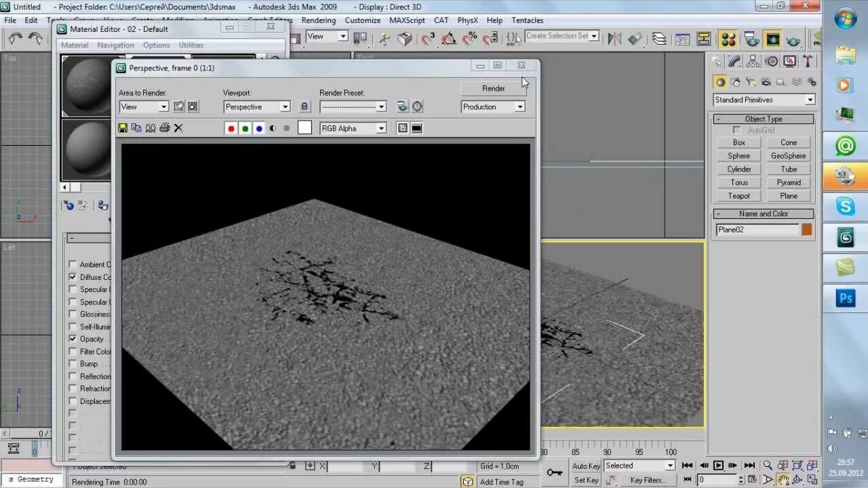Open the MAXScript menu
The height and width of the screenshot is (488, 868).
(x=407, y=20)
